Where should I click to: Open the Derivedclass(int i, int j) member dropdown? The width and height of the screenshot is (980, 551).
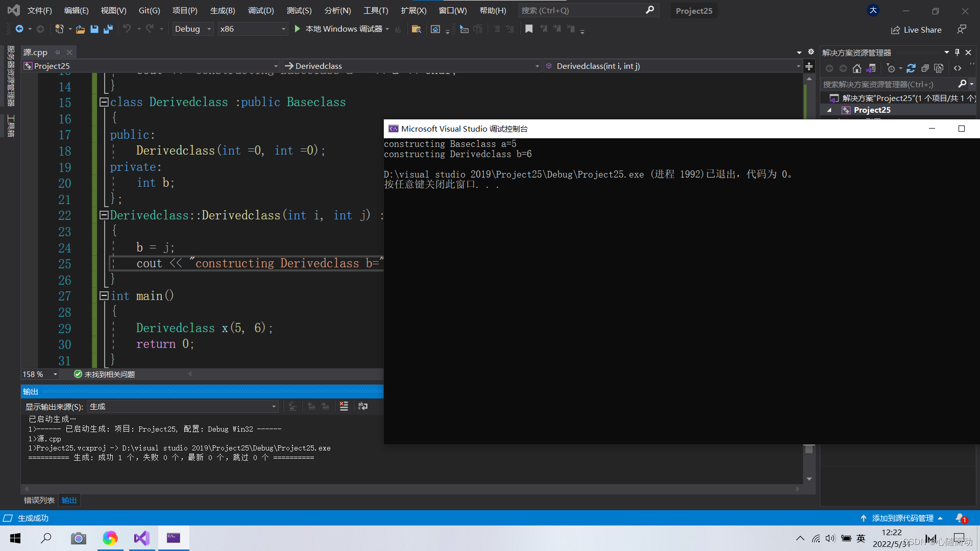pos(673,66)
